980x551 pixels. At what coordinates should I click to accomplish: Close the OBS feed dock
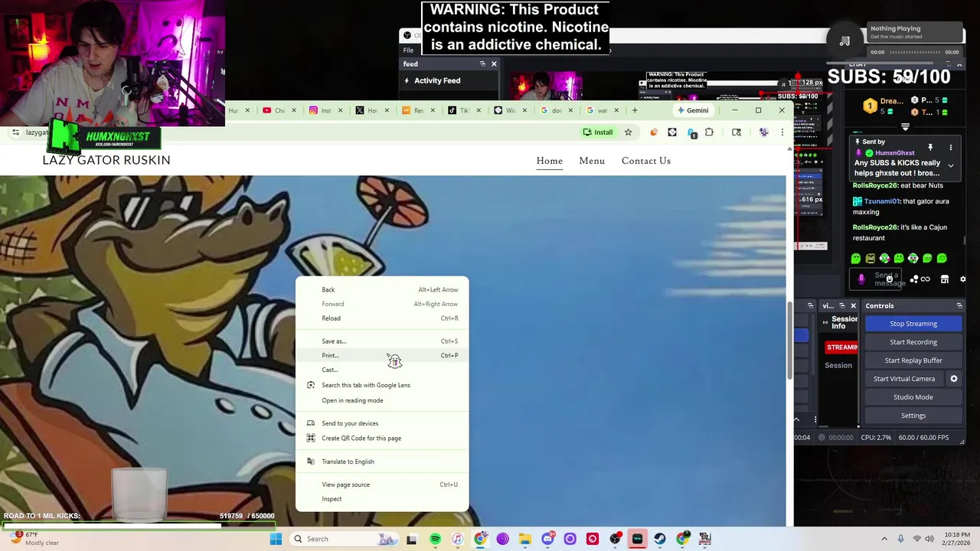pos(494,64)
